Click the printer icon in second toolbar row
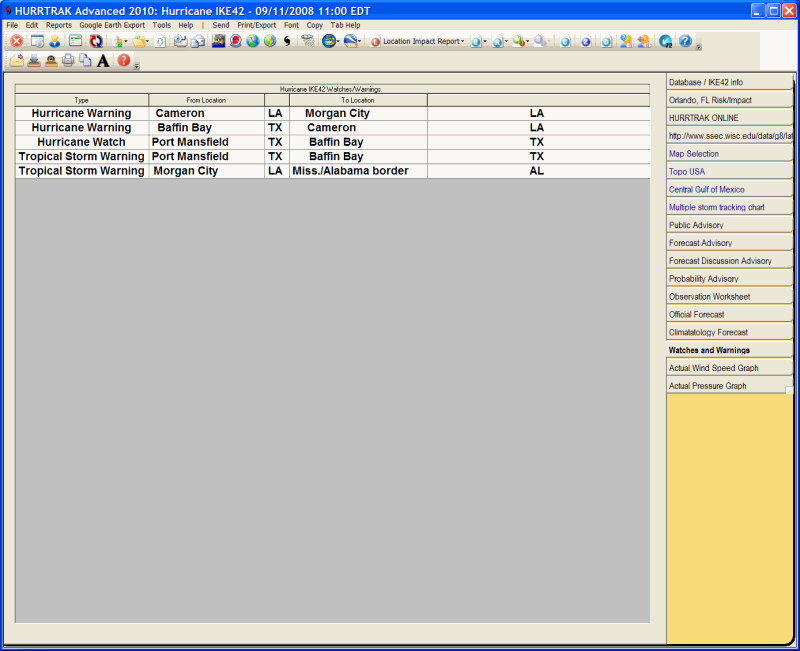 [68, 61]
